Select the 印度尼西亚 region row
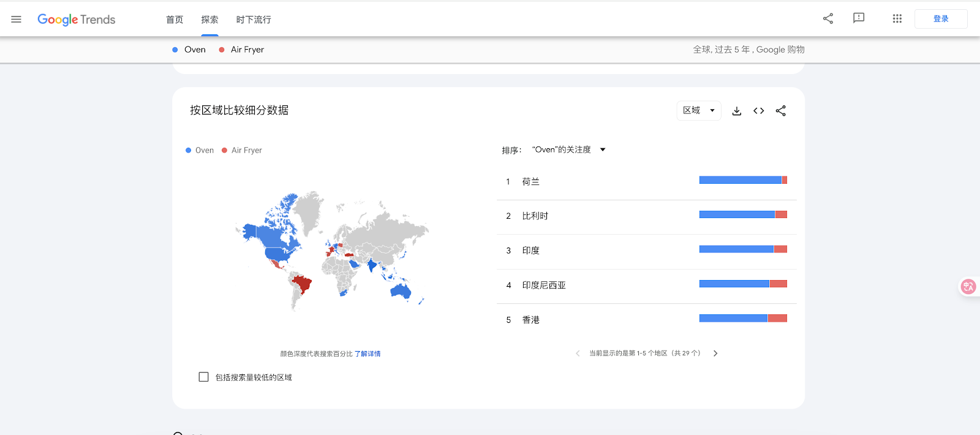Viewport: 980px width, 435px height. 647,286
